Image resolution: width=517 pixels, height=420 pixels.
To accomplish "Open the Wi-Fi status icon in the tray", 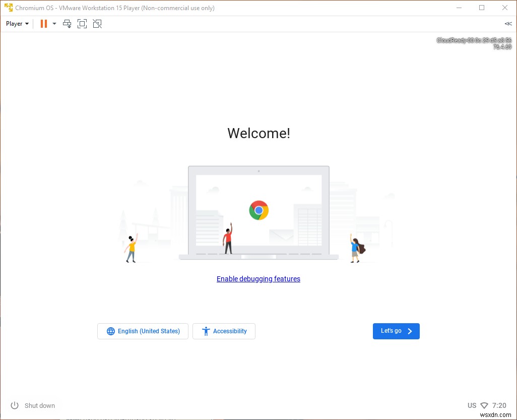I will click(x=485, y=405).
